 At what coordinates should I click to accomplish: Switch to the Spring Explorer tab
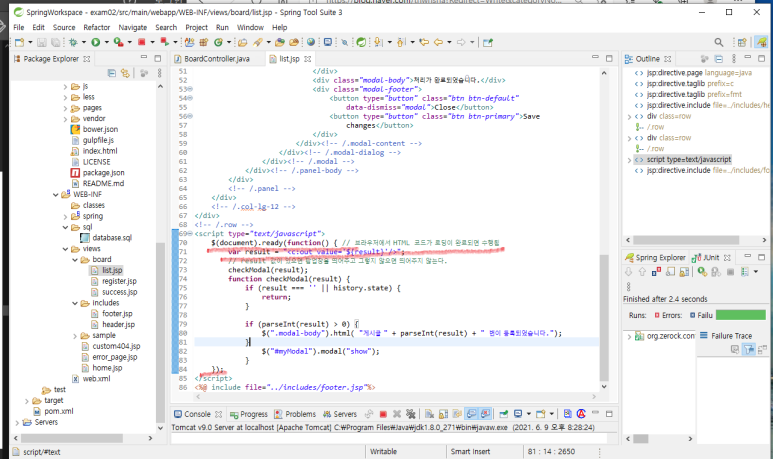click(x=656, y=257)
